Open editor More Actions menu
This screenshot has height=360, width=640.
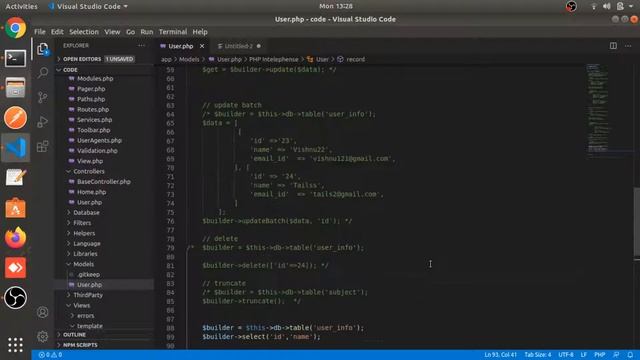click(x=628, y=46)
